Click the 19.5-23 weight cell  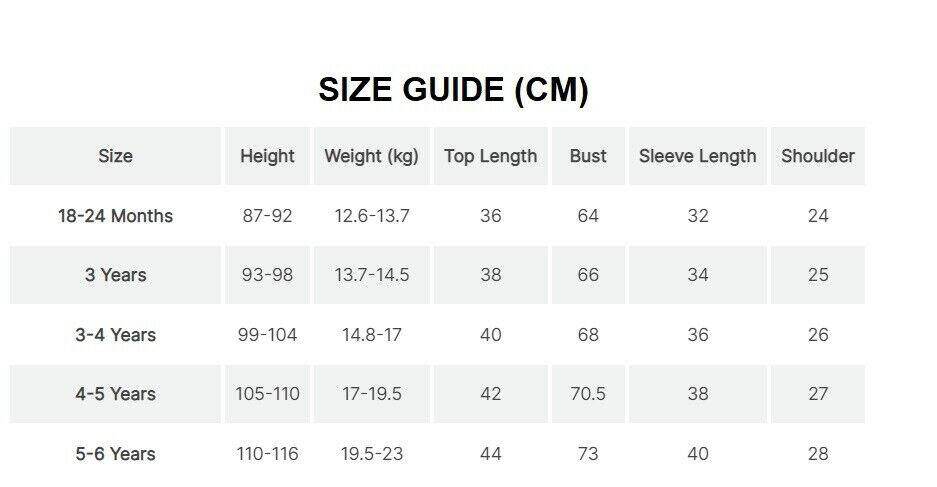(371, 454)
